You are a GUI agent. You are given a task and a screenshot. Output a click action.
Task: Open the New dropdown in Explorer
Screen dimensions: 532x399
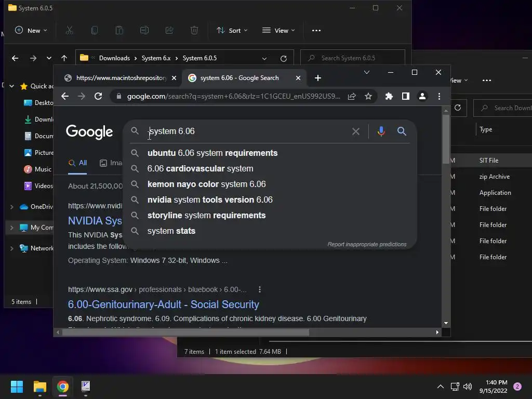(31, 30)
